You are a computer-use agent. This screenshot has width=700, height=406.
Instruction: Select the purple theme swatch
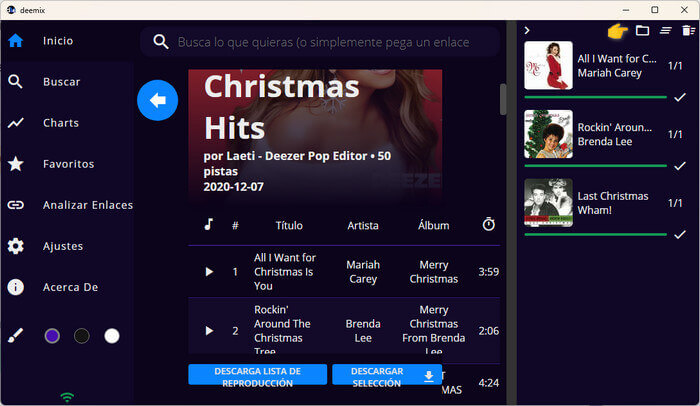click(52, 335)
